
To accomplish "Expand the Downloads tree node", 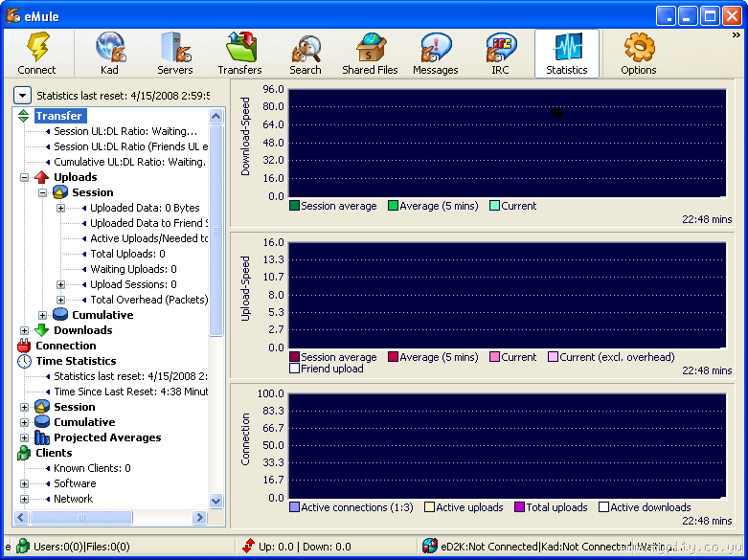I will point(24,330).
